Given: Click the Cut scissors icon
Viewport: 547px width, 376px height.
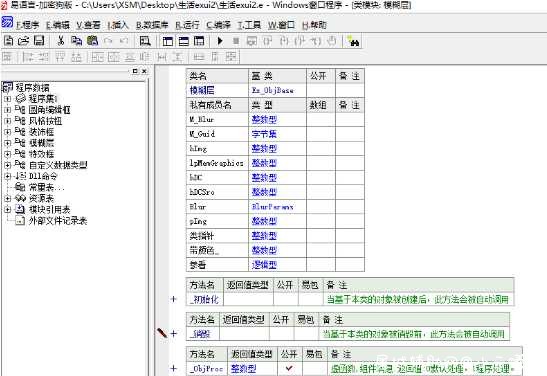Looking at the screenshot, I should point(61,41).
